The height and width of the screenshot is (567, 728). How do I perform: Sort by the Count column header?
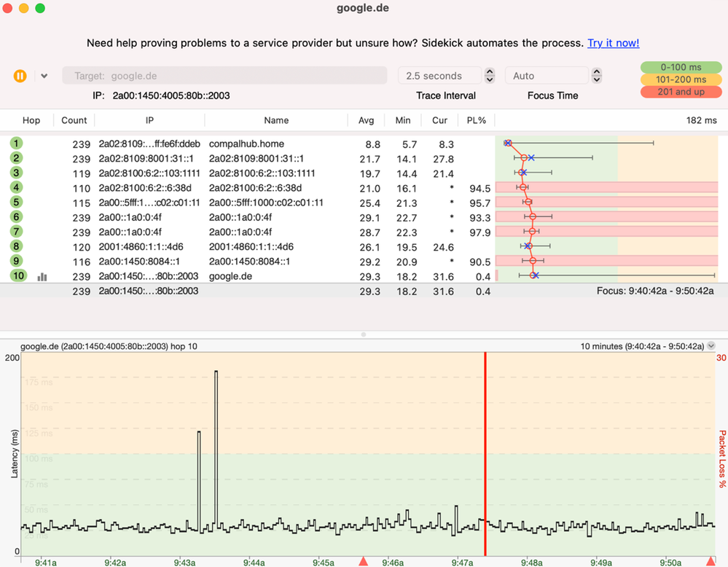(74, 120)
